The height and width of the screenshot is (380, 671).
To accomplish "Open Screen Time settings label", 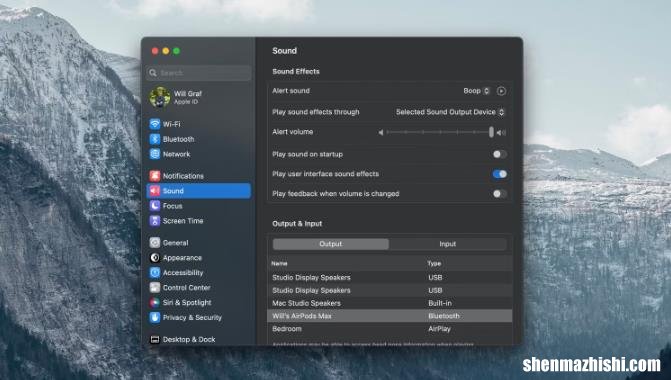I will click(183, 221).
